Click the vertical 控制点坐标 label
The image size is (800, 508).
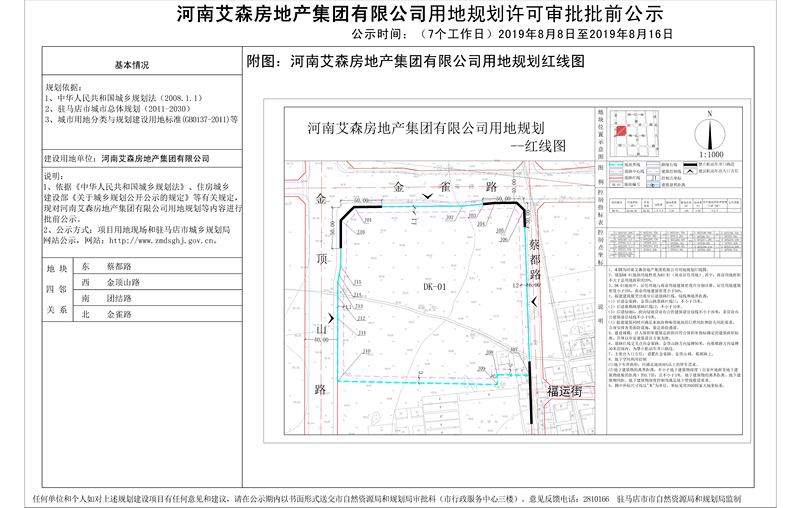601,247
